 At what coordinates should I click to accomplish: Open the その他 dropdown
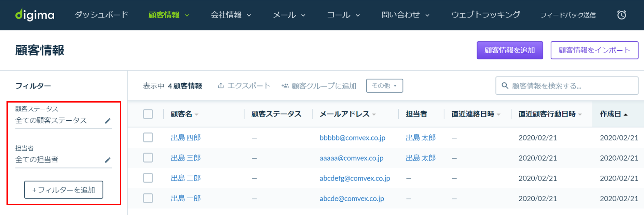pos(384,85)
